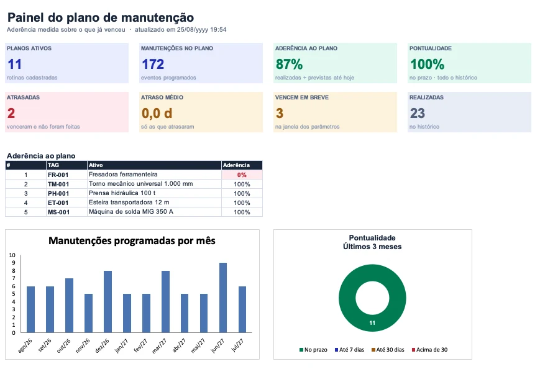This screenshot has width=540, height=392.
Task: Click the Painel do plano de manutenção title
Action: (x=101, y=17)
